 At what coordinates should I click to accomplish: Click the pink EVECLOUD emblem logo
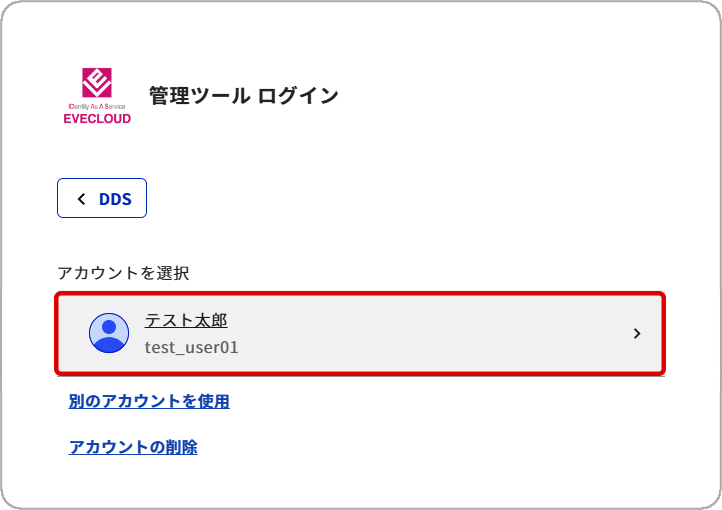pyautogui.click(x=97, y=82)
